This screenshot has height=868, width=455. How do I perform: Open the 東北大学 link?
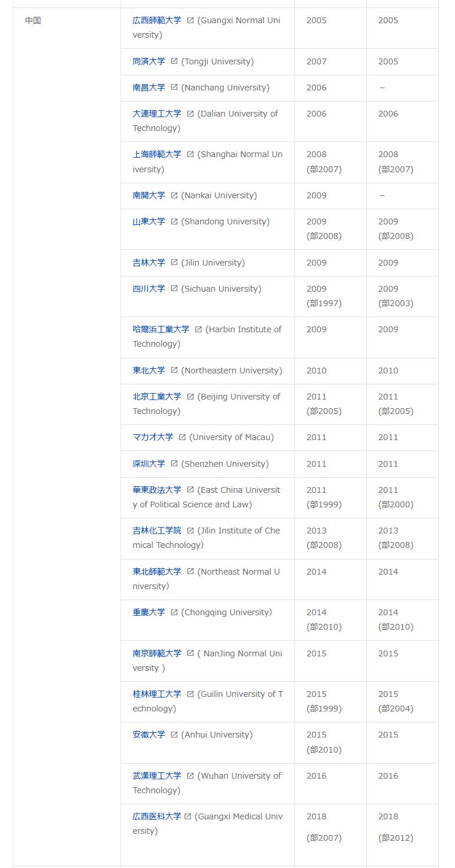coord(149,371)
